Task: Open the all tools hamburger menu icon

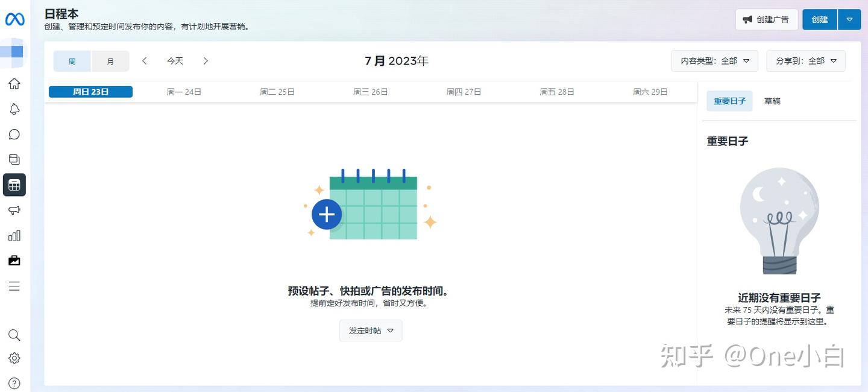Action: tap(14, 286)
